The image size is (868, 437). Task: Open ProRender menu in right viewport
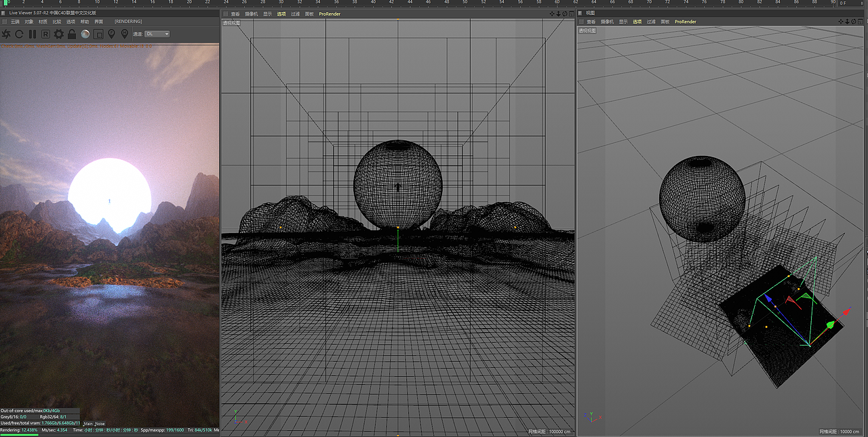coord(686,22)
